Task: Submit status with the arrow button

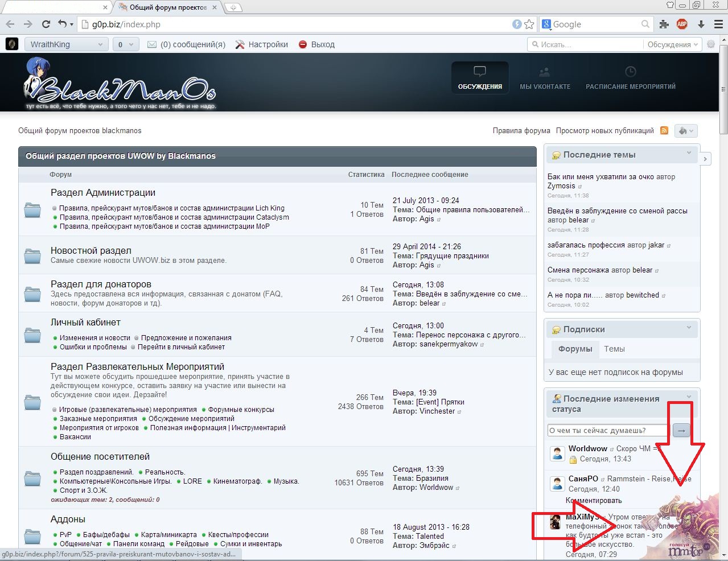Action: 681,431
